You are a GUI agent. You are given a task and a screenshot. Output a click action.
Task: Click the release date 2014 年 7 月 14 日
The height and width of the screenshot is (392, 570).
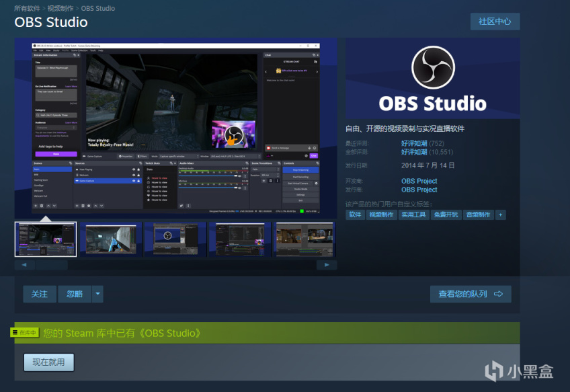point(428,165)
